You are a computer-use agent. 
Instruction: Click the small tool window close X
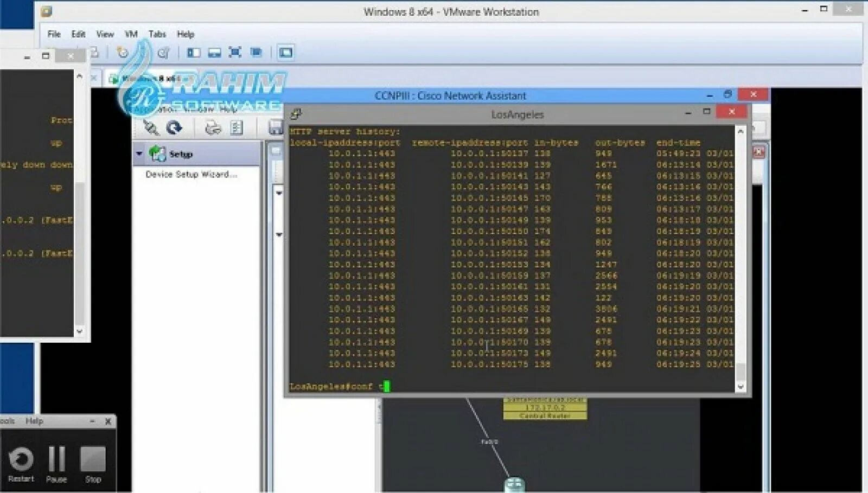pyautogui.click(x=108, y=421)
